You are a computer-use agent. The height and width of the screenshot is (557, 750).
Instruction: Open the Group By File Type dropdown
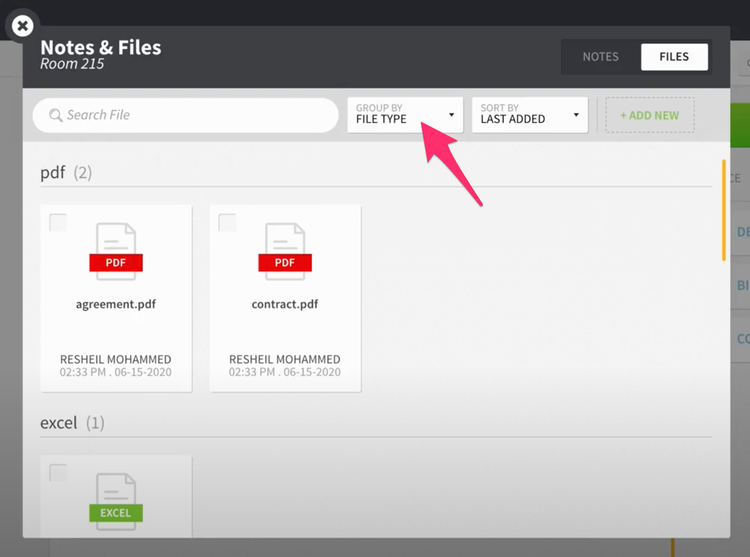tap(405, 115)
